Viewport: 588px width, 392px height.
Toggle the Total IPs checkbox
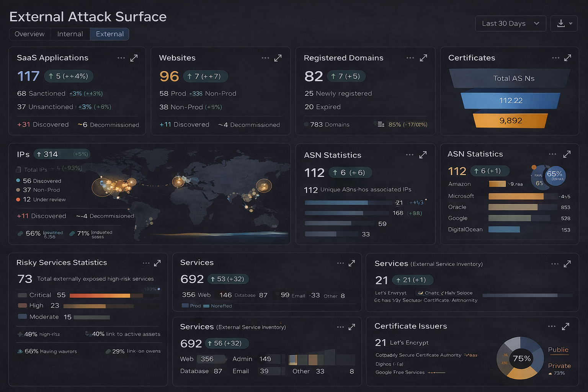[18, 170]
